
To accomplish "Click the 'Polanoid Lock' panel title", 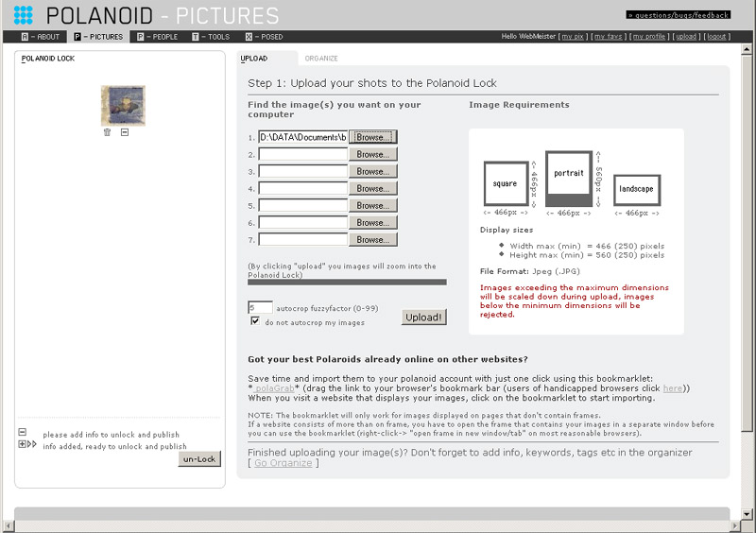I will 48,59.
